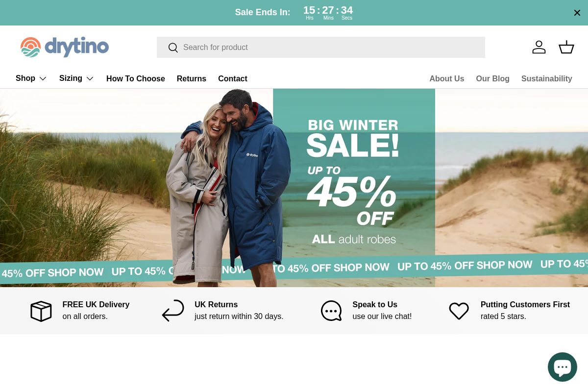Click the search magnifier icon
The height and width of the screenshot is (392, 588).
click(x=173, y=48)
